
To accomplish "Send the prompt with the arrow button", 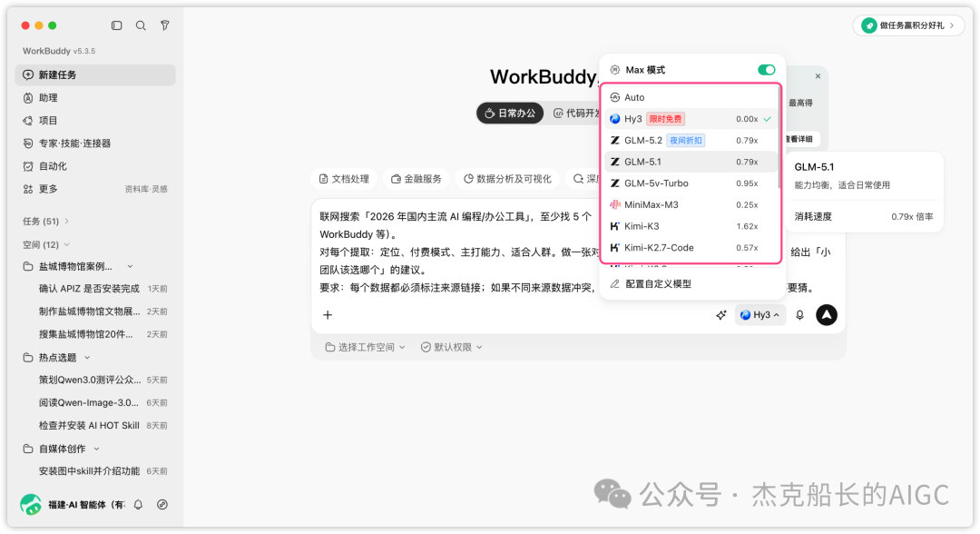I will (x=827, y=315).
